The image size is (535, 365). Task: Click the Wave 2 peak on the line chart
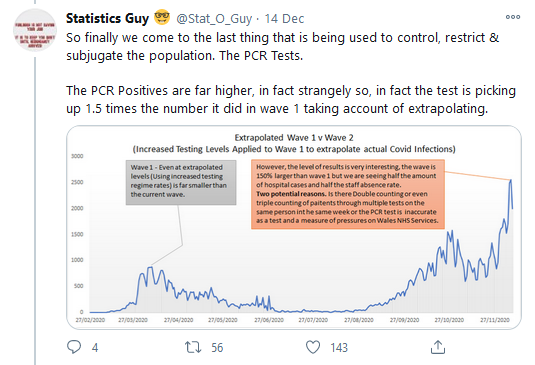(511, 180)
